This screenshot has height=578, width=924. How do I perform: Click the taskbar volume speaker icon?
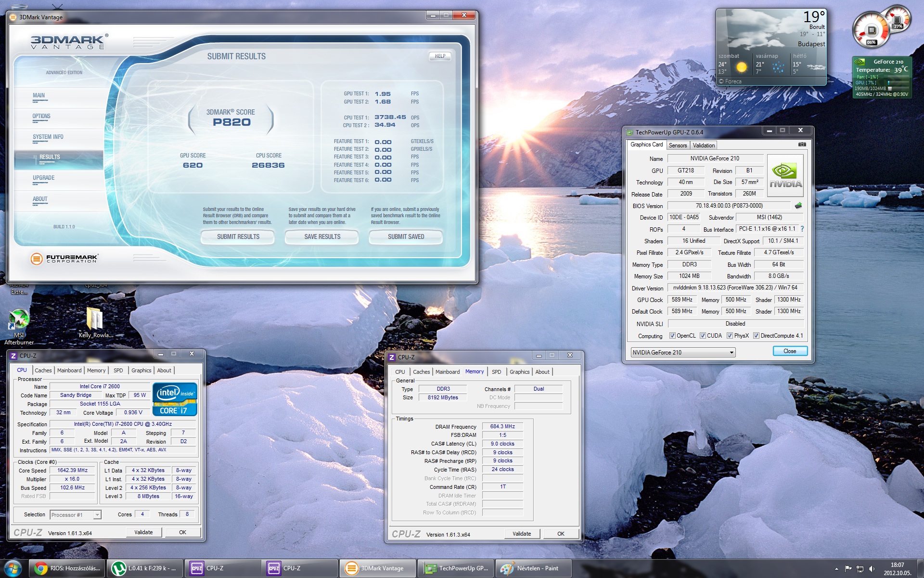872,569
